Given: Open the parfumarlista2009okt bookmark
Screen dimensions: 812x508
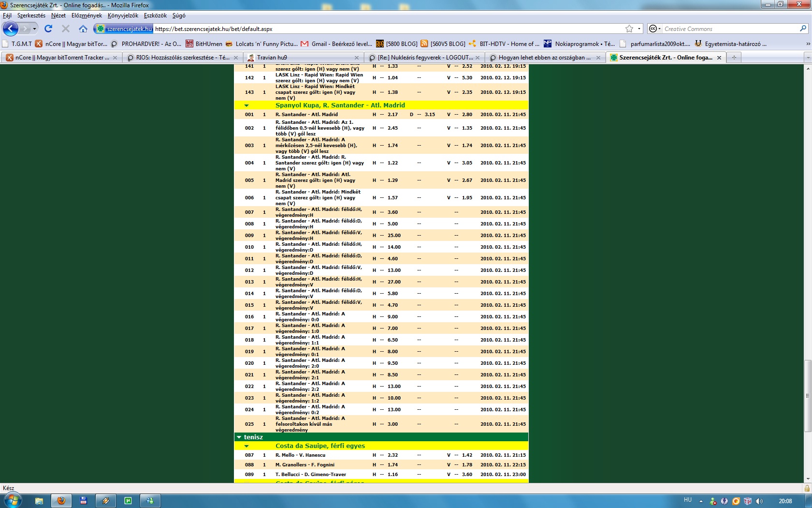Looking at the screenshot, I should click(x=655, y=44).
